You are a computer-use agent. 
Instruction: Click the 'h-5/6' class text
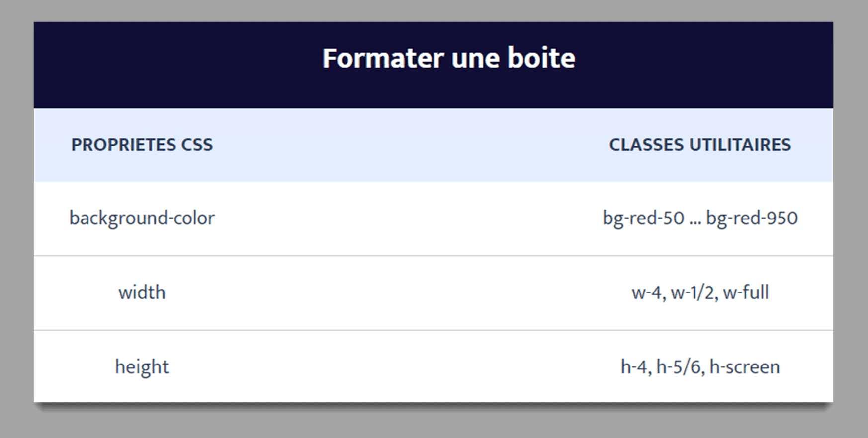(x=679, y=367)
